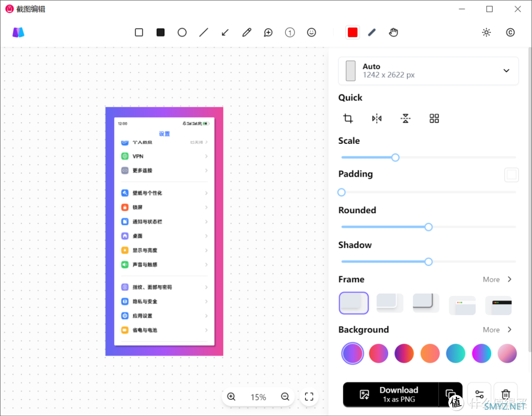Activate the hand pan tool
532x416 pixels.
point(394,32)
